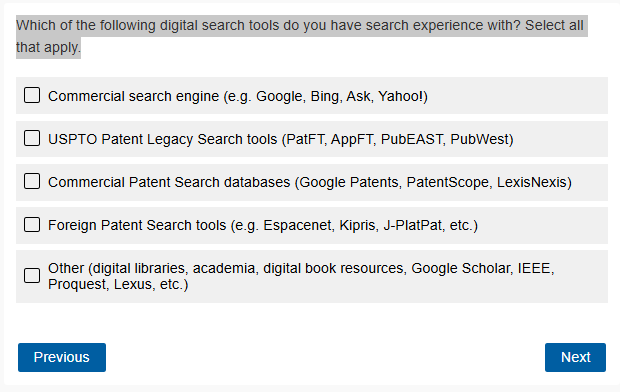Go to the Next page
This screenshot has height=392, width=620.
click(575, 357)
